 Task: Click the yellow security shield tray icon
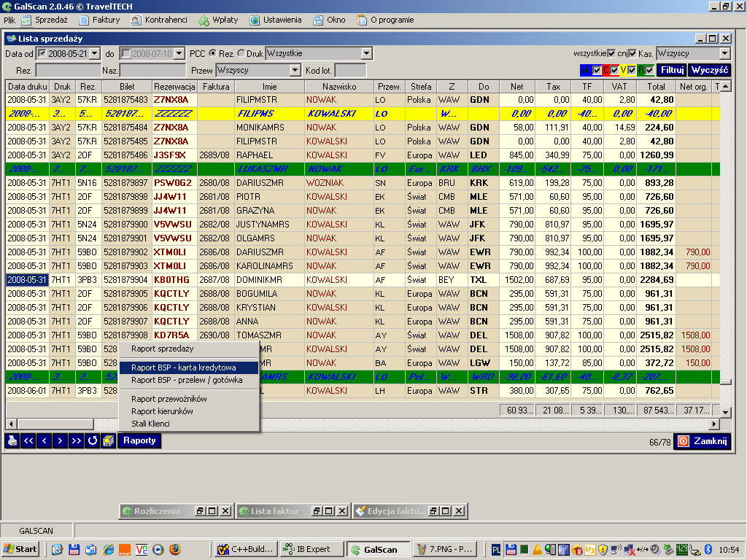click(x=603, y=550)
